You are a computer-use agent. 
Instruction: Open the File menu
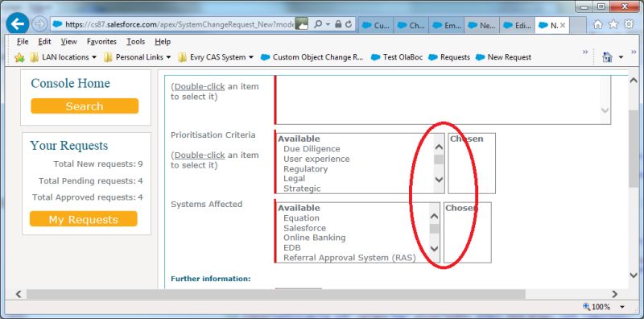[23, 42]
